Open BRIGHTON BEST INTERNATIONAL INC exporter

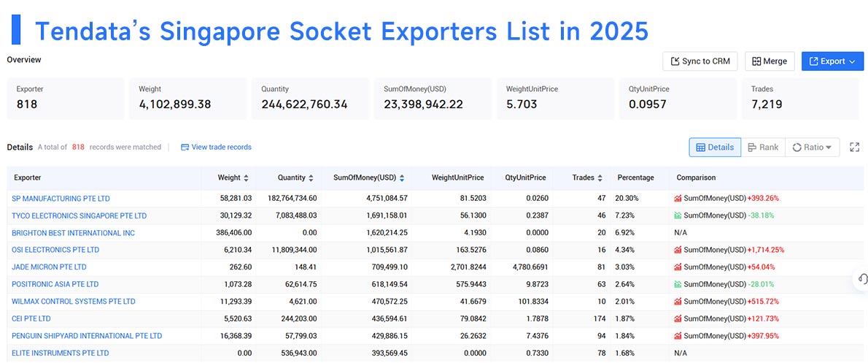pyautogui.click(x=73, y=233)
